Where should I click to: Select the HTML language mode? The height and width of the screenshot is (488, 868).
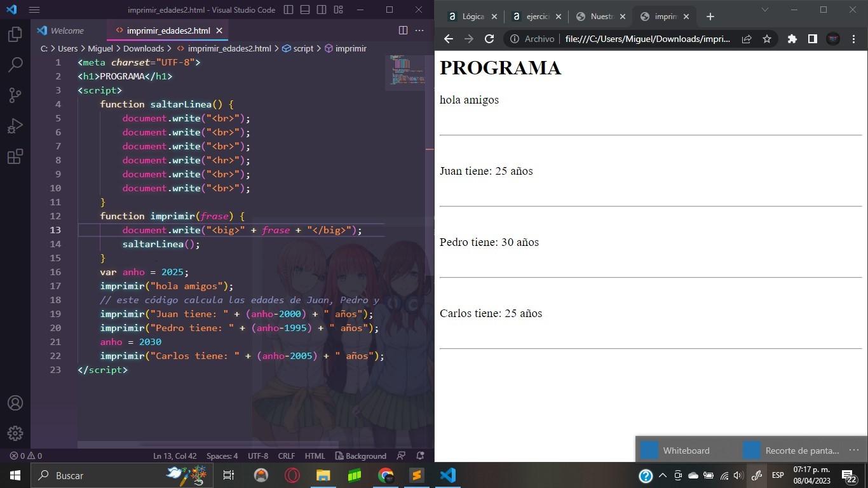(315, 456)
